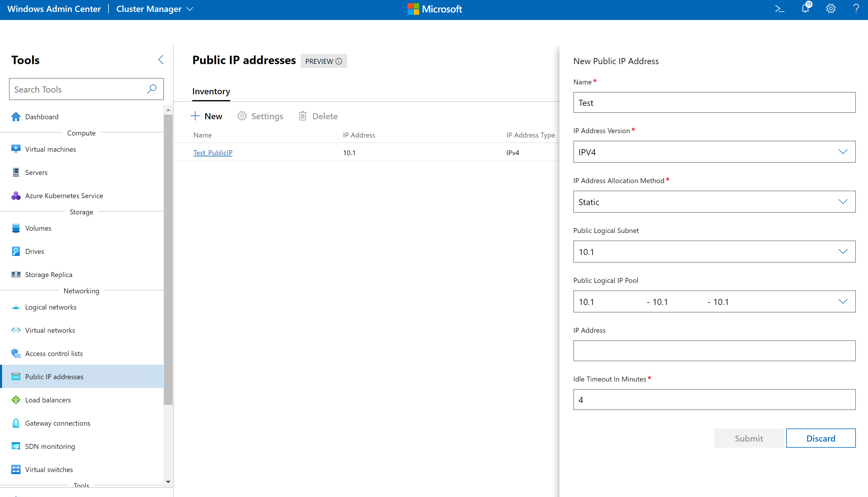868x497 pixels.
Task: Open the notifications bell
Action: tap(806, 9)
